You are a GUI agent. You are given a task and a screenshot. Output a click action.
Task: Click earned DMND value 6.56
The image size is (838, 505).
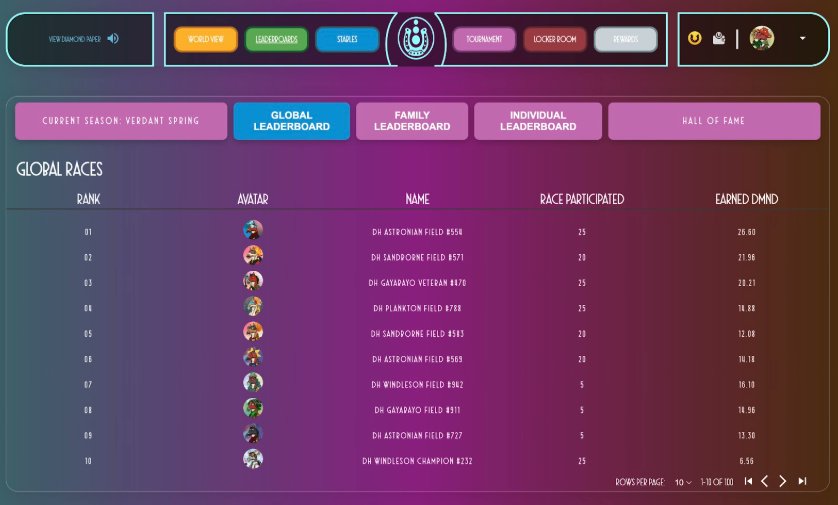pyautogui.click(x=747, y=461)
